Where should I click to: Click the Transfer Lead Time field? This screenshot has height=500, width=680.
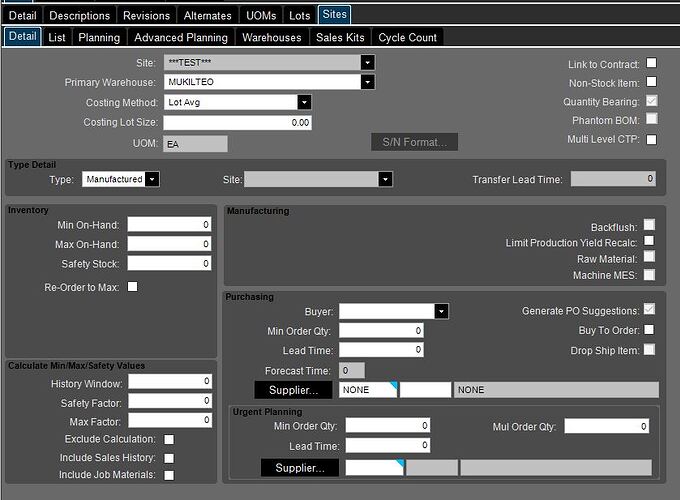click(613, 179)
